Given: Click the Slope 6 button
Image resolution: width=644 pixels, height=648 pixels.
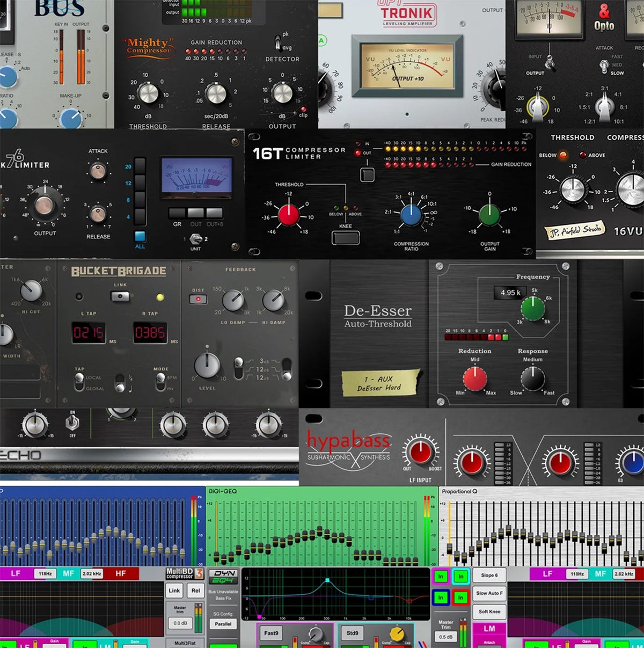Looking at the screenshot, I should [x=489, y=575].
